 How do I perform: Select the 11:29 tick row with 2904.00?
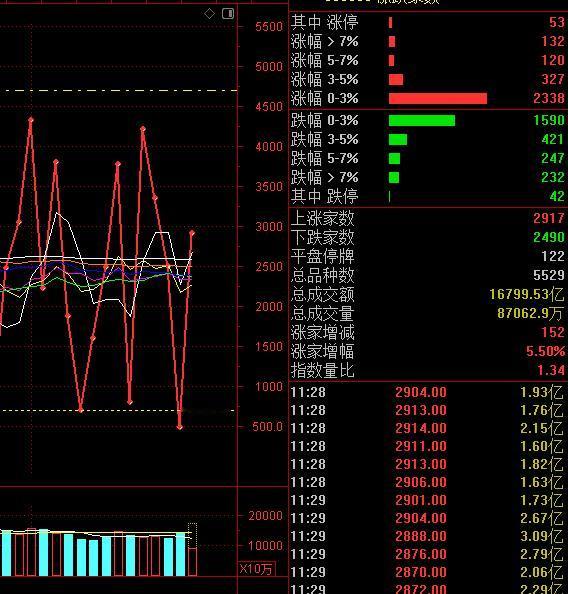point(428,518)
